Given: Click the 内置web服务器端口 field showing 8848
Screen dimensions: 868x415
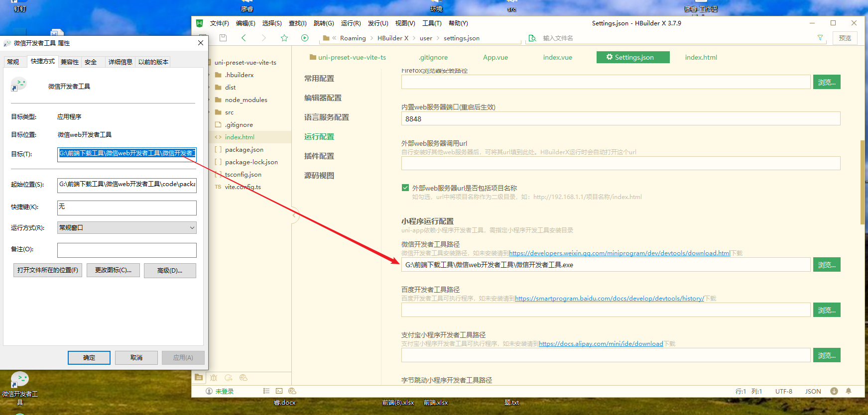Looking at the screenshot, I should click(620, 119).
